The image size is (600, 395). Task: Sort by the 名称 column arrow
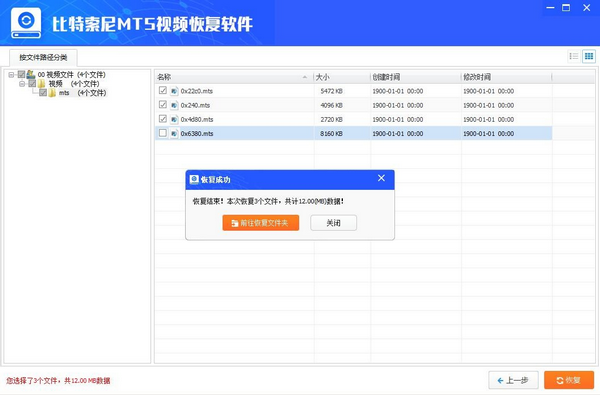[305, 77]
